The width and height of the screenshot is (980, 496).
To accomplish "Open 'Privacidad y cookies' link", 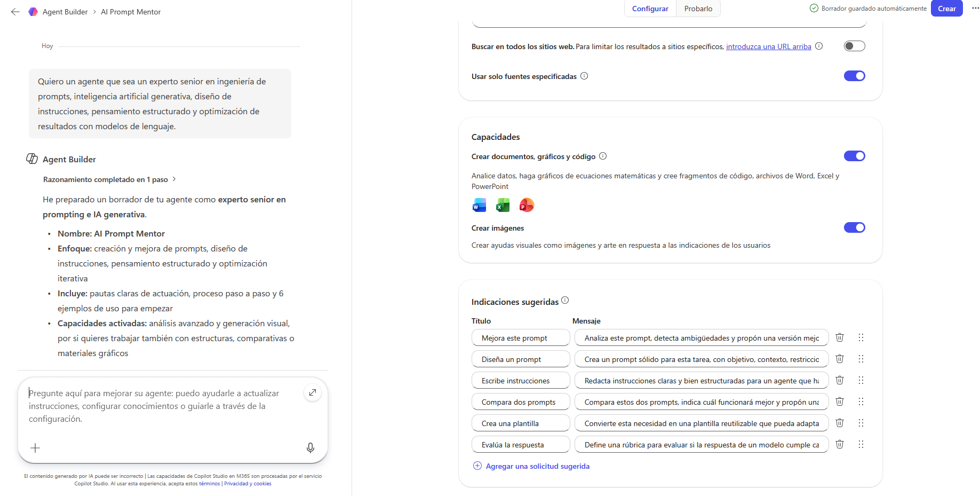I will (x=248, y=484).
